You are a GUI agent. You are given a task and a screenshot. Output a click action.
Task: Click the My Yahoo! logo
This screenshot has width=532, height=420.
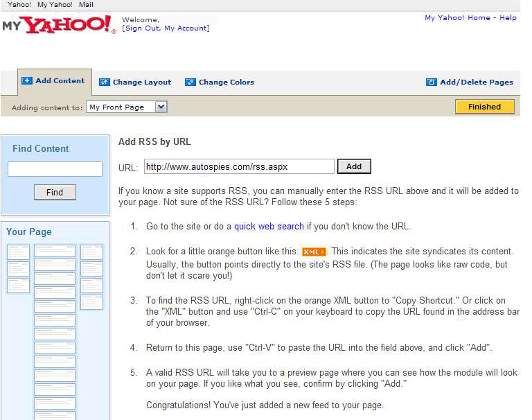[x=59, y=25]
